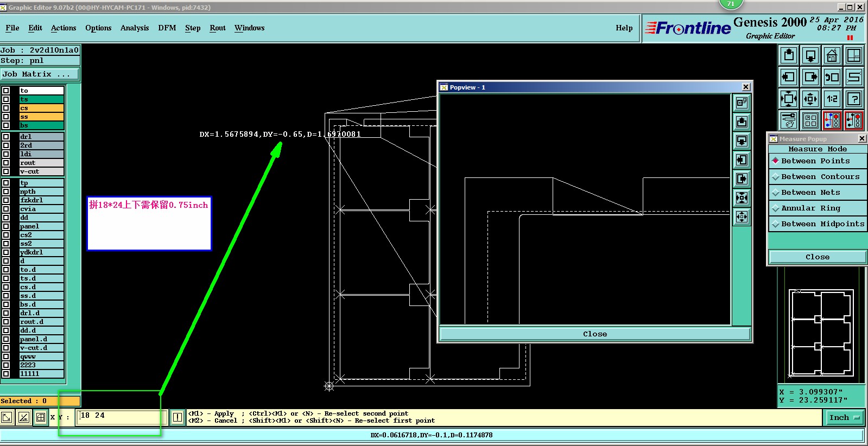Click the XY grid window icon
Viewport: 868px width, 446px height.
(854, 55)
